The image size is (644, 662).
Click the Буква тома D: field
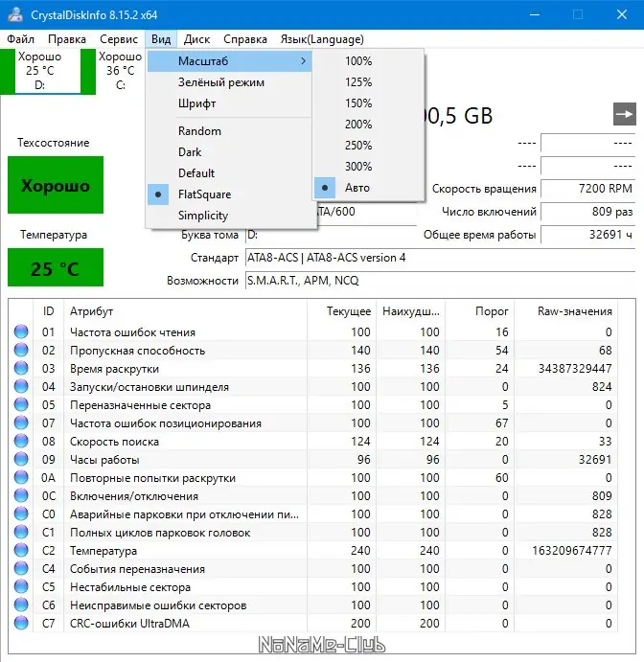pyautogui.click(x=331, y=235)
